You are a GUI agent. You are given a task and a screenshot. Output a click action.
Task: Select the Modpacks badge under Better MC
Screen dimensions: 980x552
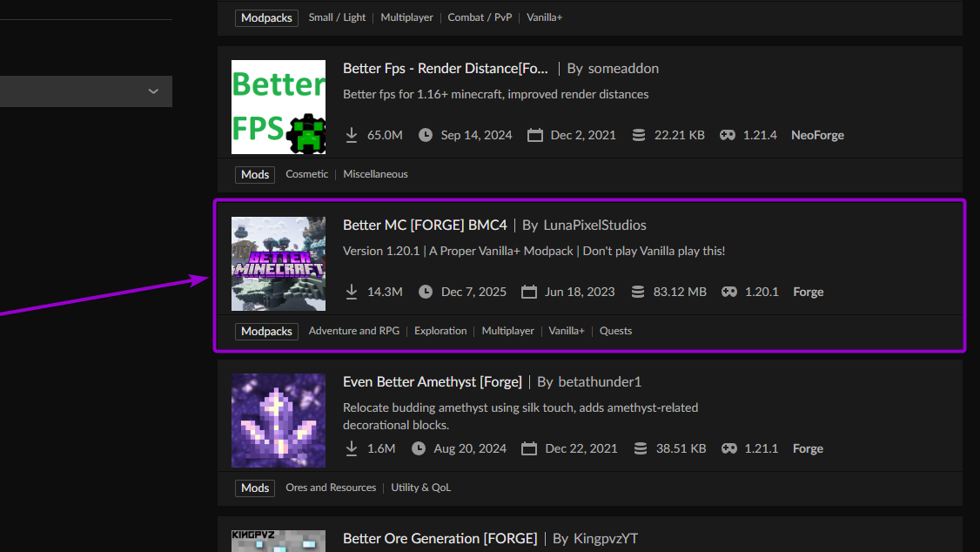point(266,331)
